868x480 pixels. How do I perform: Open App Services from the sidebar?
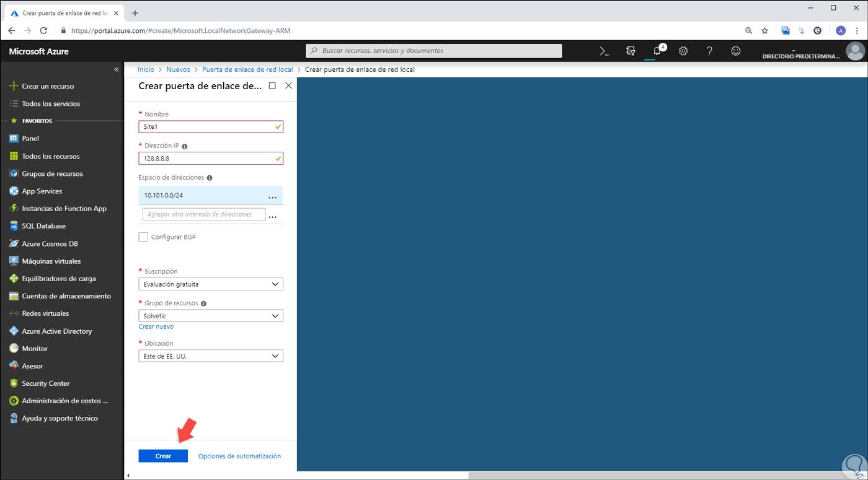pos(42,191)
